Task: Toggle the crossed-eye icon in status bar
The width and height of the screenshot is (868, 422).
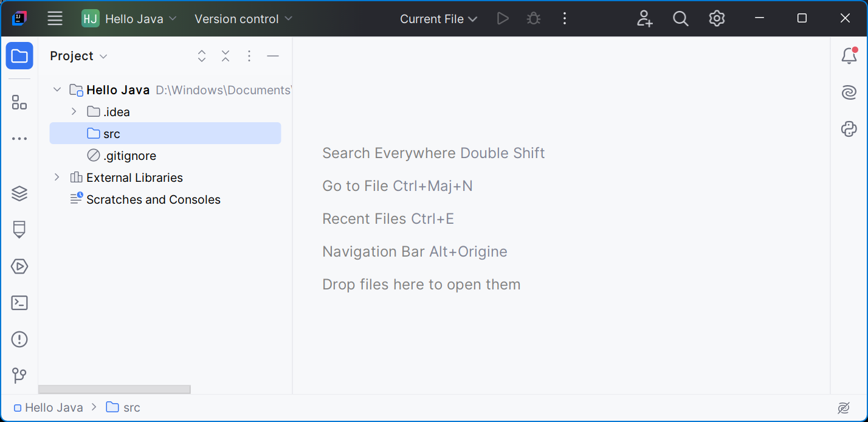Action: pyautogui.click(x=843, y=407)
